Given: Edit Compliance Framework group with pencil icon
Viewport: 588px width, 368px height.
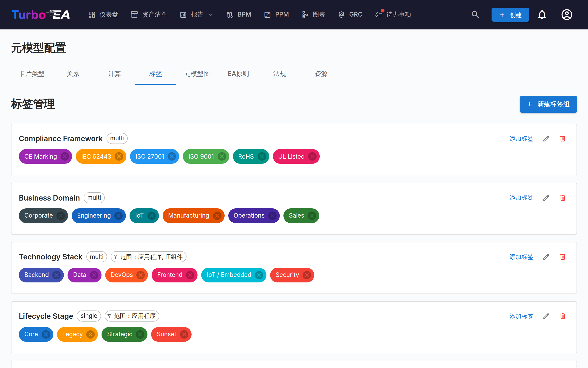Looking at the screenshot, I should [546, 138].
